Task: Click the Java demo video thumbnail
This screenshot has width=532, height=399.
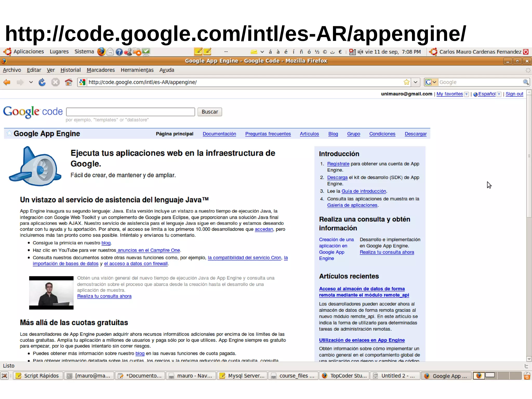Action: tap(51, 293)
